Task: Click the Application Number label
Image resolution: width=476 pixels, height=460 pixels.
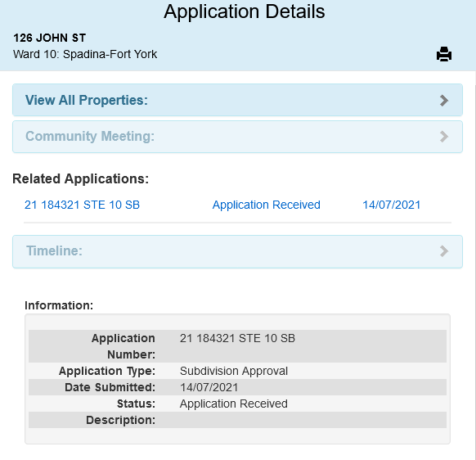Action: pyautogui.click(x=123, y=346)
